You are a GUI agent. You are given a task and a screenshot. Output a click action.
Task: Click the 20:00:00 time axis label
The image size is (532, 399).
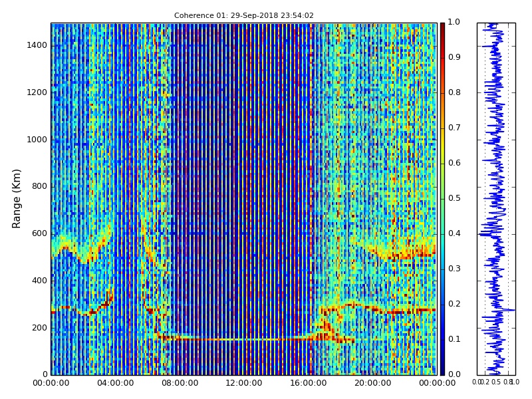373,383
